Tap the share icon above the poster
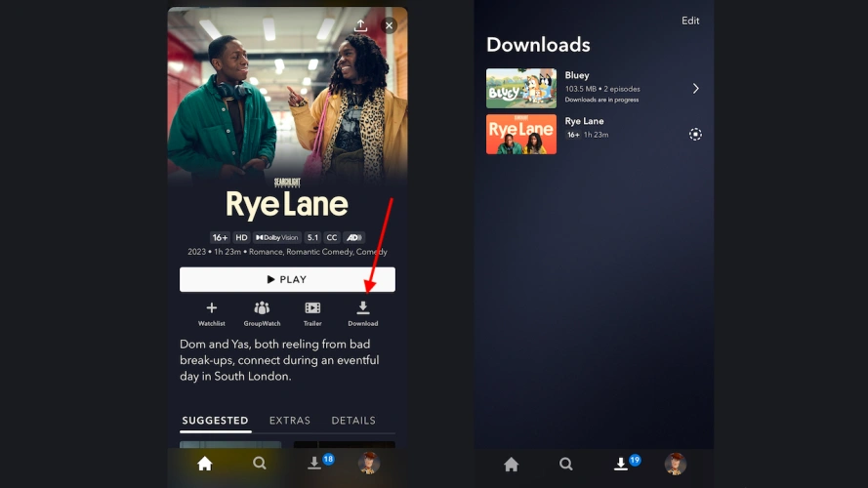The image size is (868, 488). pos(360,25)
